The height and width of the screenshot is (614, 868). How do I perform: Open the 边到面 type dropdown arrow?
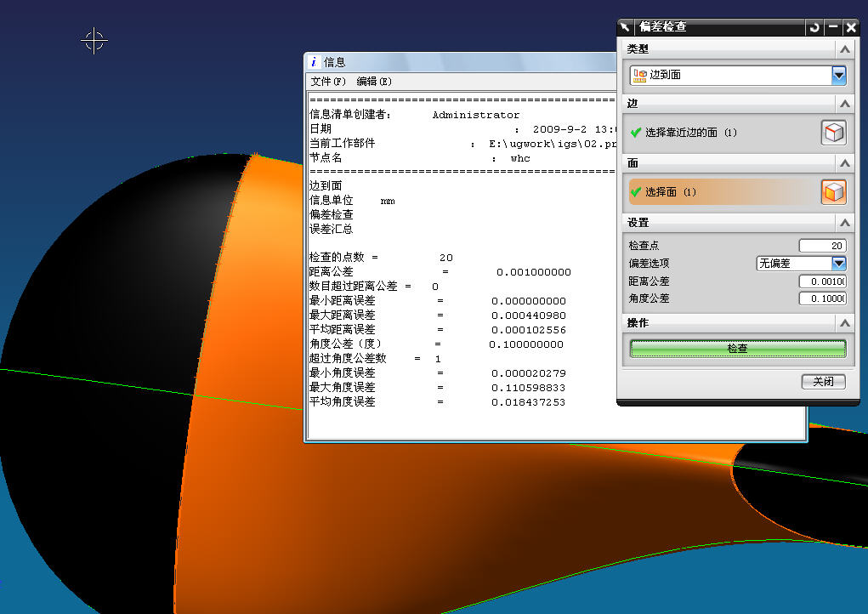click(x=838, y=76)
